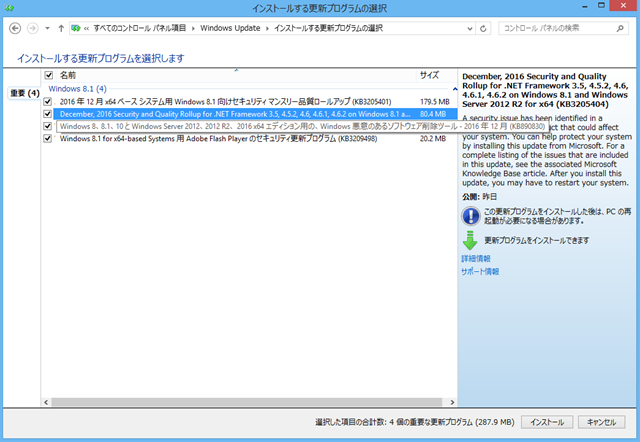Click the title bar Windows Update icon
Screen dimensions: 640x442
coord(9,8)
